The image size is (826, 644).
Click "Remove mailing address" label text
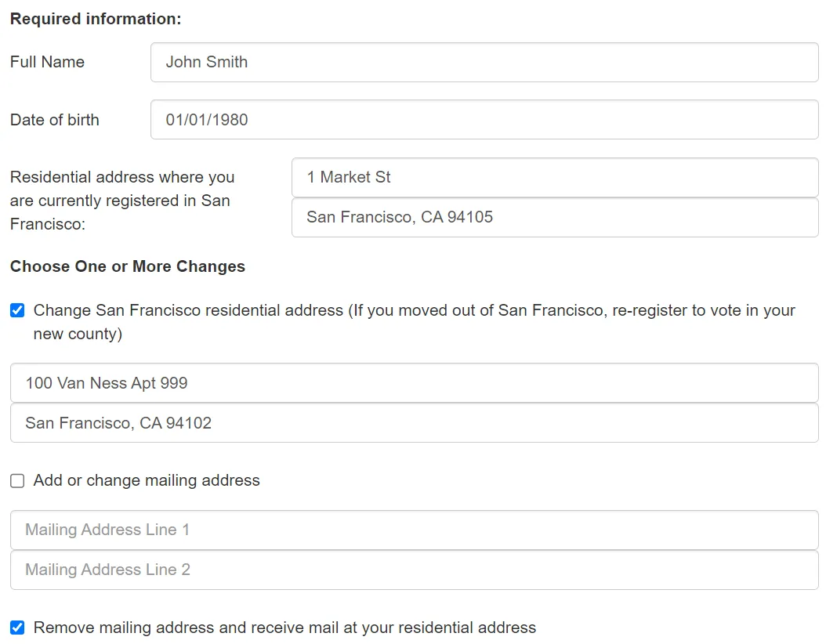coord(282,628)
